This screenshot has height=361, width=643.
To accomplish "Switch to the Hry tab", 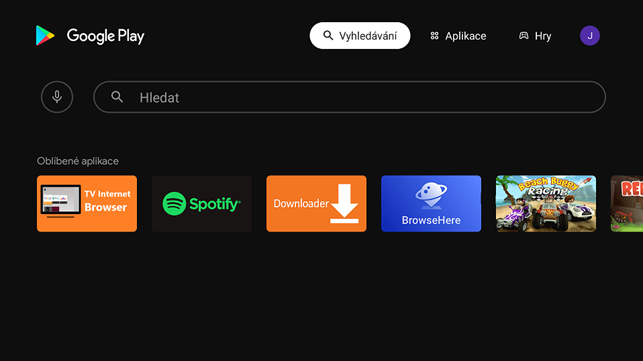I will click(535, 36).
